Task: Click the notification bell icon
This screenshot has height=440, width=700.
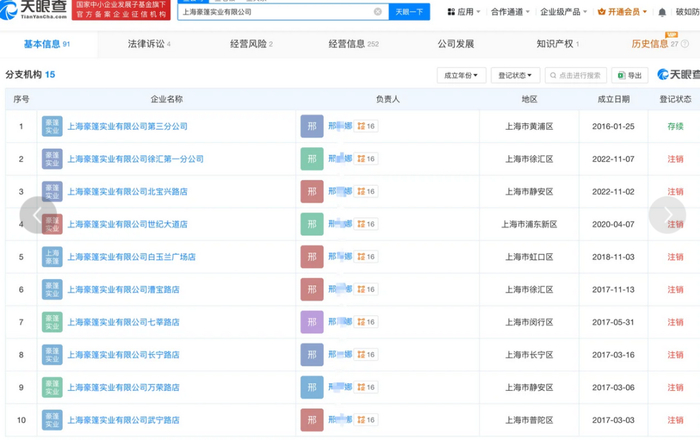Action: [x=662, y=12]
